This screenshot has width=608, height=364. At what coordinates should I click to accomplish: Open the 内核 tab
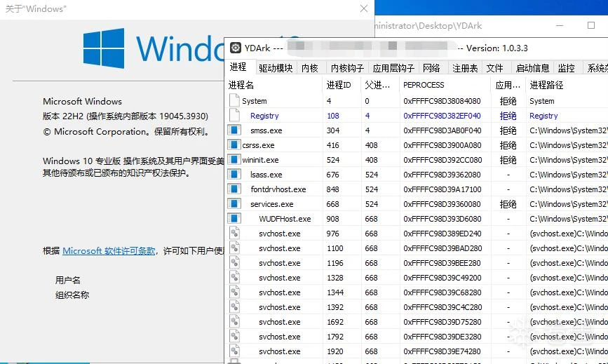pyautogui.click(x=309, y=68)
